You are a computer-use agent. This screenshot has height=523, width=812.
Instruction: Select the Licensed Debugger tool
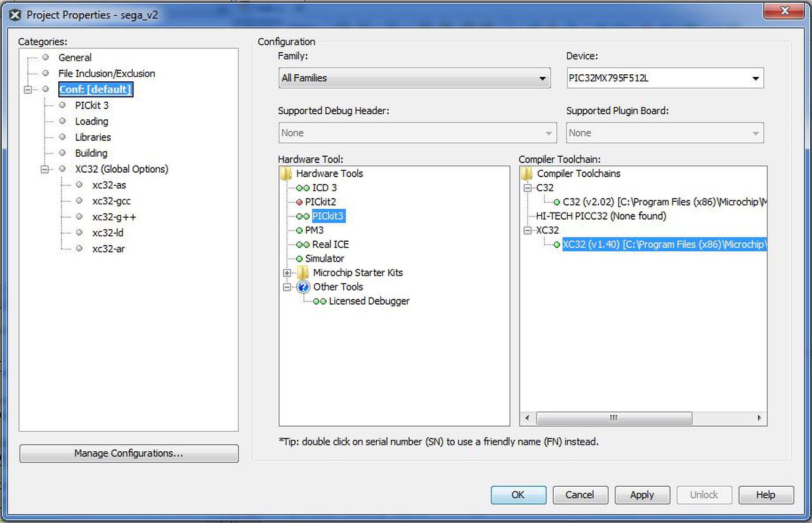pos(369,301)
